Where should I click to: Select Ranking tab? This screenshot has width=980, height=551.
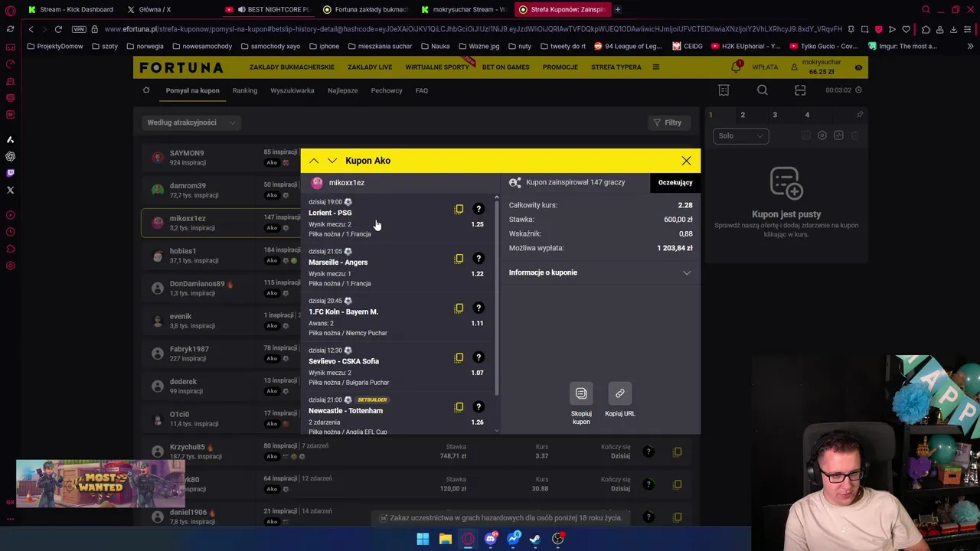[245, 90]
